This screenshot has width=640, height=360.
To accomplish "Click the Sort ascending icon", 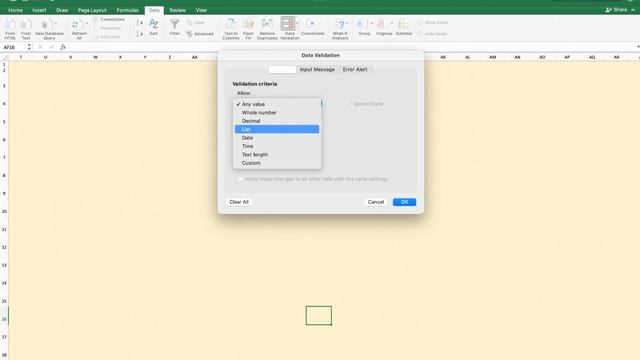I will [139, 22].
